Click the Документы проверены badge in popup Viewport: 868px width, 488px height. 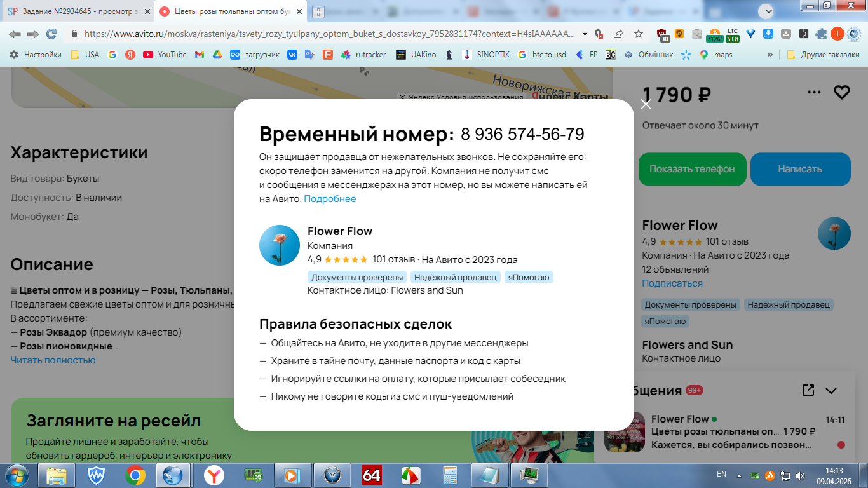(357, 277)
